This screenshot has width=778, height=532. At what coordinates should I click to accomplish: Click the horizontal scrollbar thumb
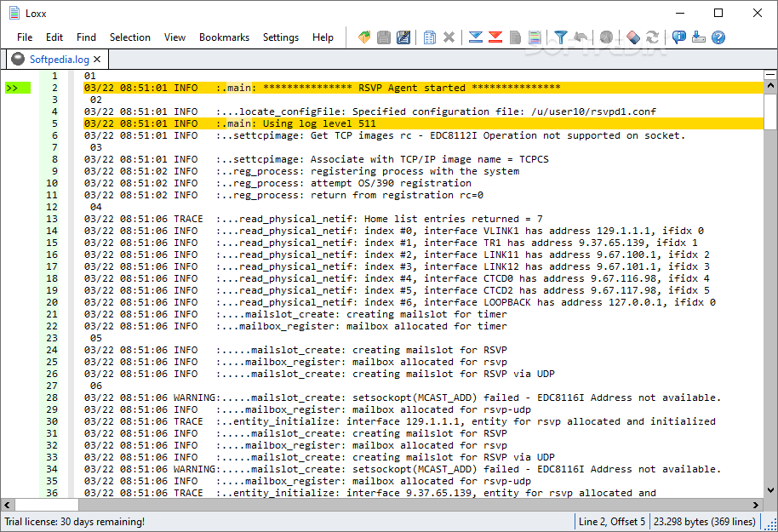[x=47, y=505]
